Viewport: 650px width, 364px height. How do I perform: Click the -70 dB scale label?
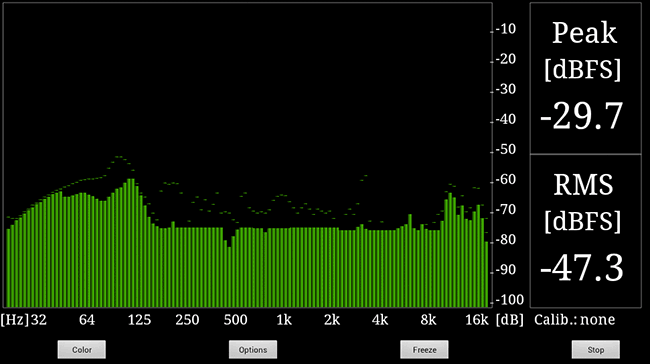coord(505,209)
